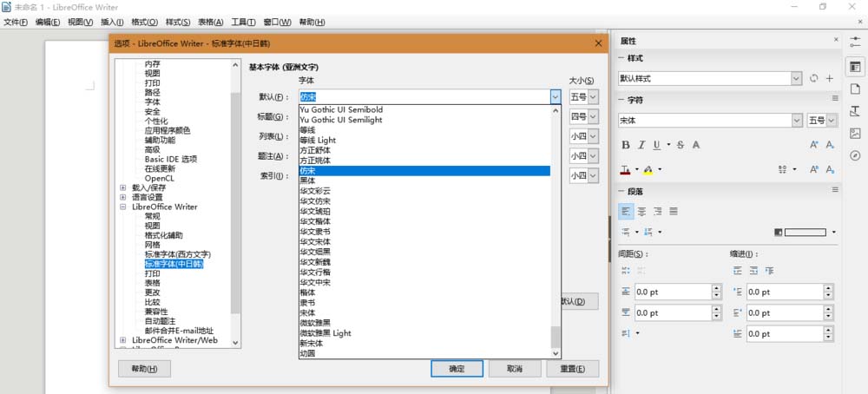The image size is (868, 394).
Task: Open the Properties deck in sidebar
Action: coord(855,67)
